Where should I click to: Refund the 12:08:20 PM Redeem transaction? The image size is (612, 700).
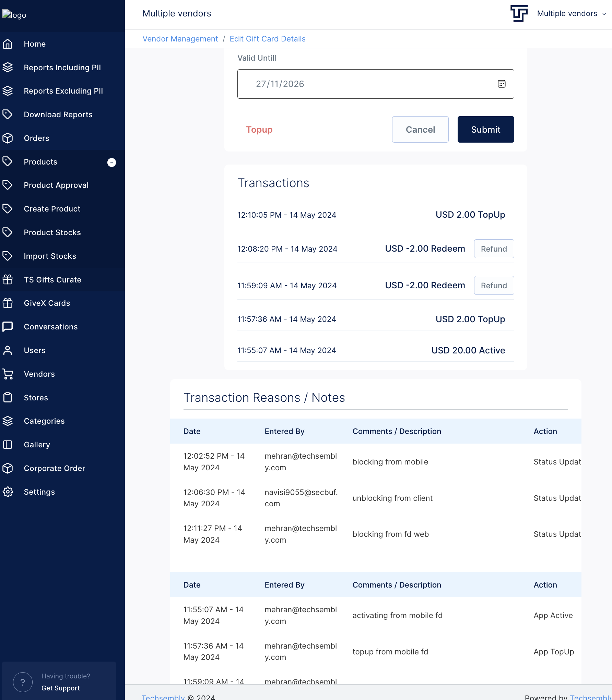click(x=494, y=249)
